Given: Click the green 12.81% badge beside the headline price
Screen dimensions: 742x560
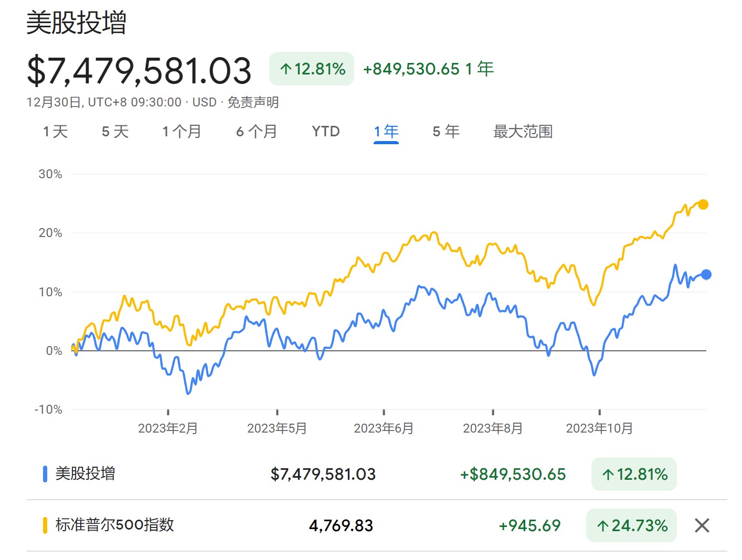Looking at the screenshot, I should 312,69.
